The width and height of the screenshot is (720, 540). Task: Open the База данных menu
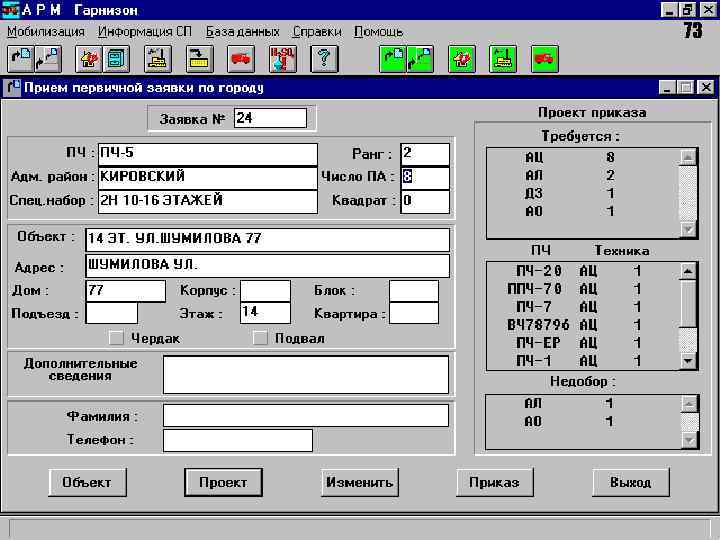[242, 32]
